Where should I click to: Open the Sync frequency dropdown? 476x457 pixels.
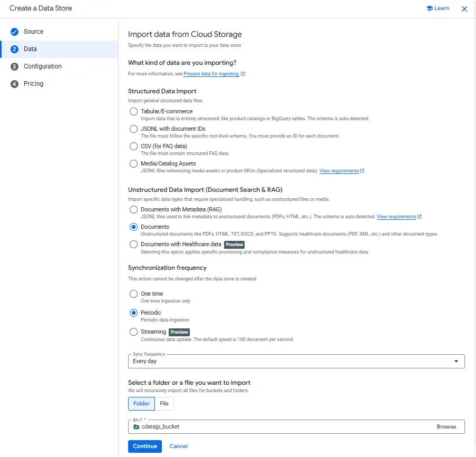296,362
